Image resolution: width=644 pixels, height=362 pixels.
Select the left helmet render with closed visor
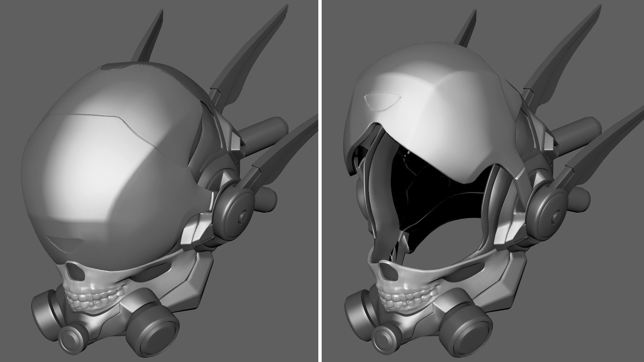(x=159, y=181)
